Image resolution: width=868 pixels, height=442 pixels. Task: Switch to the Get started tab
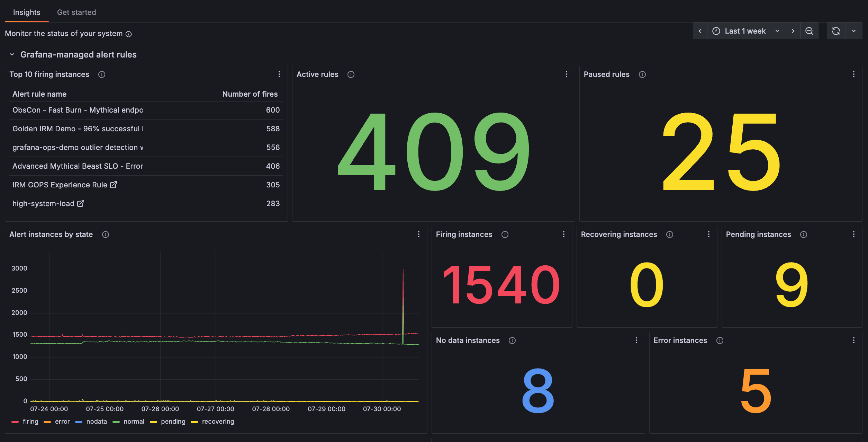(76, 12)
